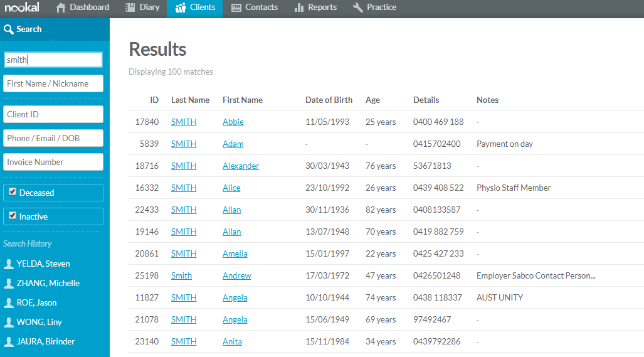
Task: Click the Last Name column header
Action: (x=190, y=100)
